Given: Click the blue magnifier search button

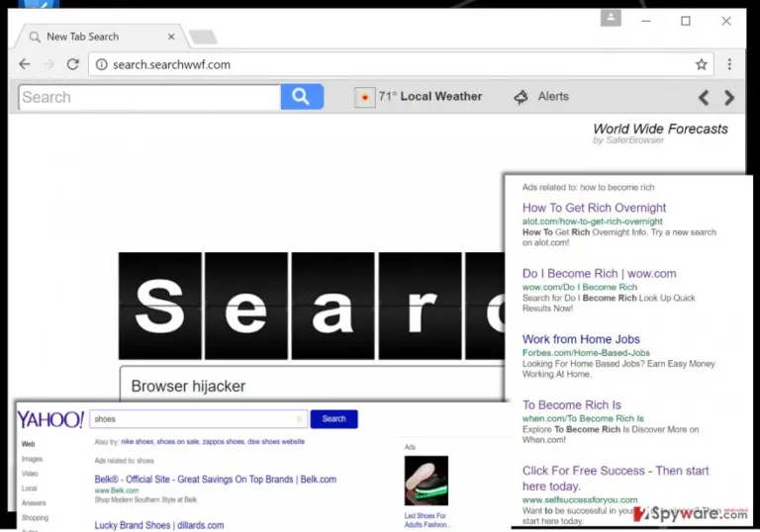Looking at the screenshot, I should tap(302, 97).
